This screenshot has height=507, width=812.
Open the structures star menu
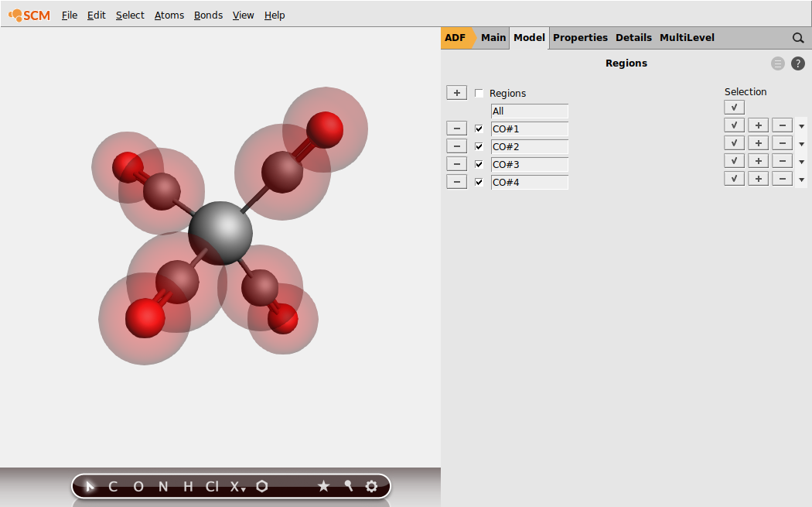click(324, 486)
